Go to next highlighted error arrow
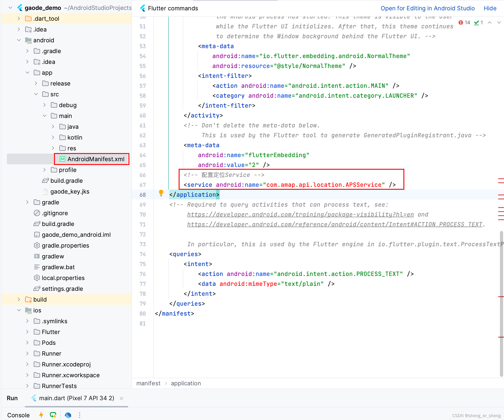The image size is (504, 420). tap(499, 23)
